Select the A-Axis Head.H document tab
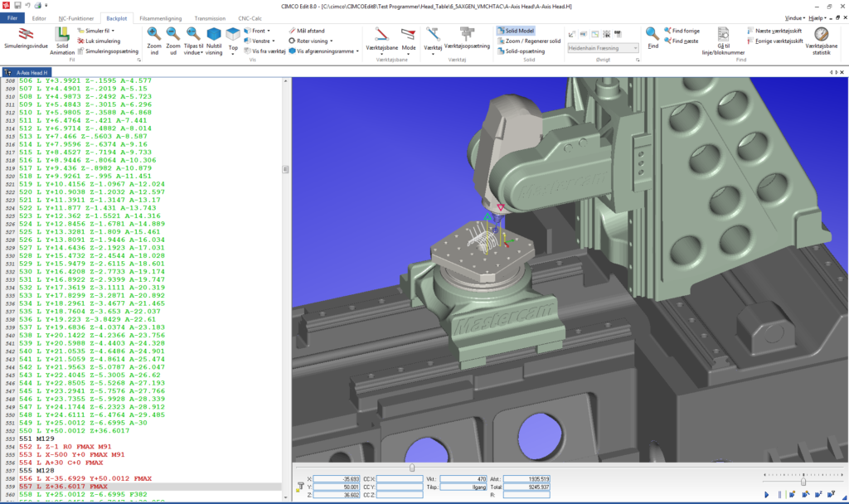The height and width of the screenshot is (504, 849). [27, 73]
